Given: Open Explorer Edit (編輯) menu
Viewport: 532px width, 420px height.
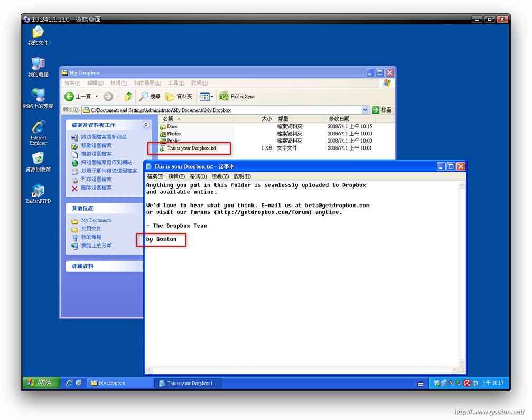Looking at the screenshot, I should [x=95, y=83].
